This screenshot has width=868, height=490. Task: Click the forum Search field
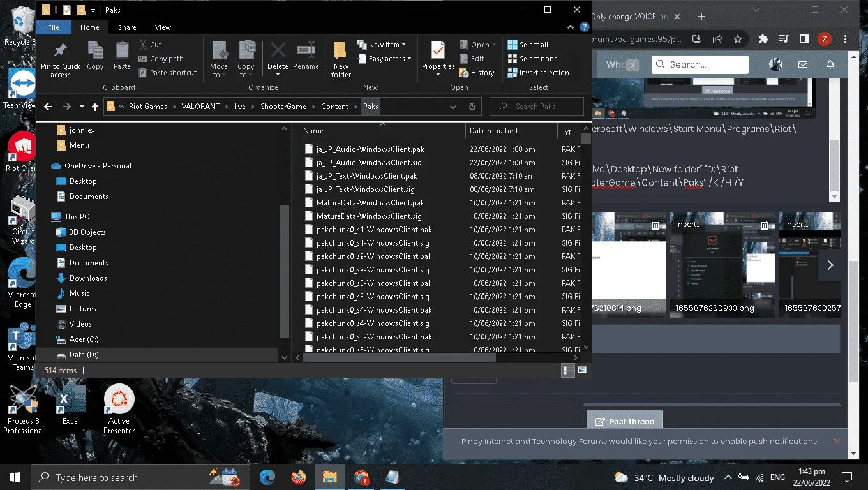pos(700,64)
